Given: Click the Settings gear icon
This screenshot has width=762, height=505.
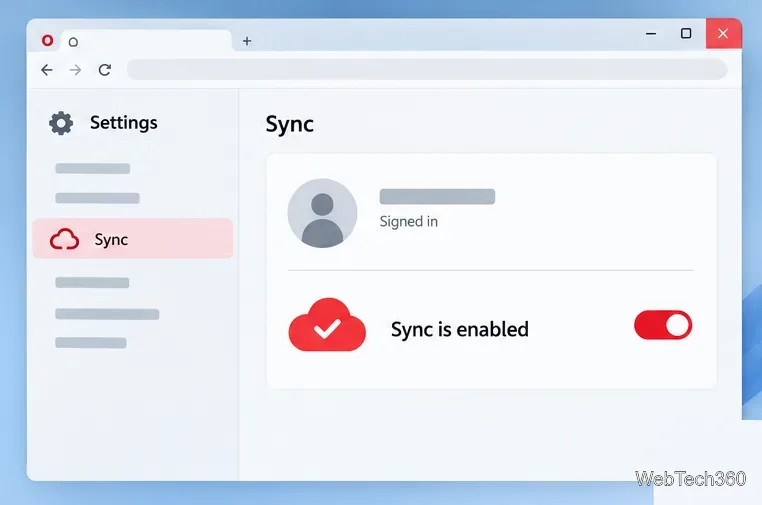Looking at the screenshot, I should coord(61,123).
